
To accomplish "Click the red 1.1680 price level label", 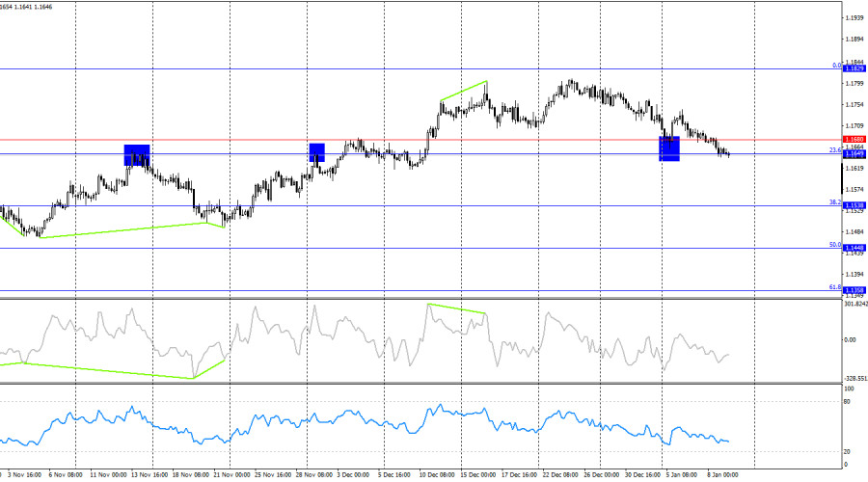I will 854,140.
